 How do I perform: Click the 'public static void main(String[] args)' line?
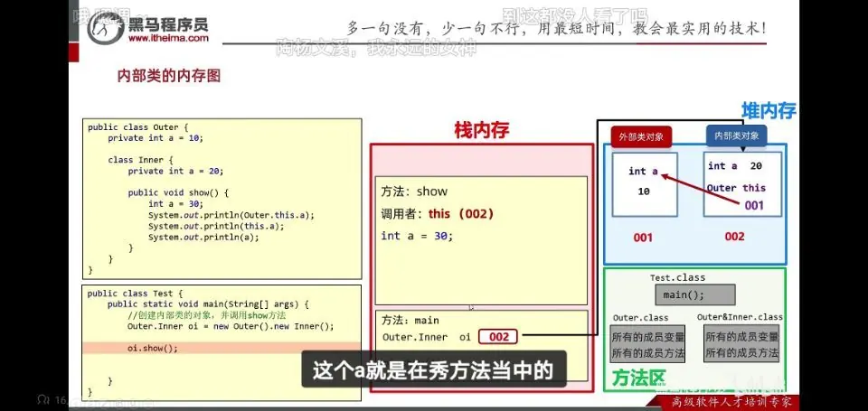(208, 304)
